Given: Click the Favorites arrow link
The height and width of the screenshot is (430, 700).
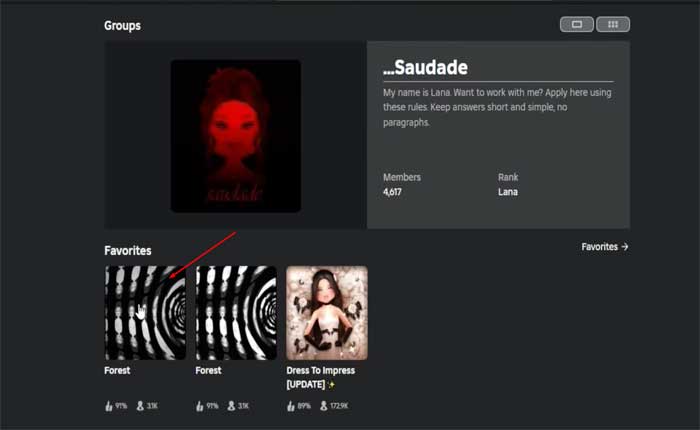Looking at the screenshot, I should coord(604,246).
